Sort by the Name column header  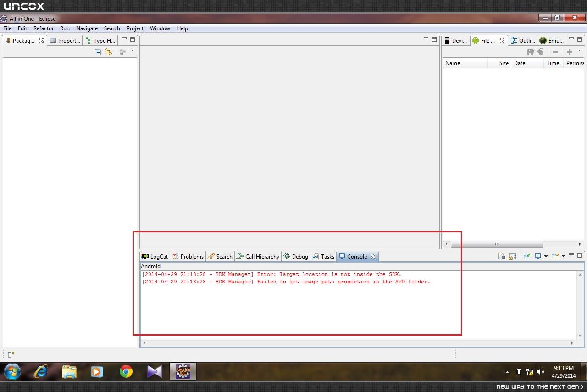tap(465, 63)
